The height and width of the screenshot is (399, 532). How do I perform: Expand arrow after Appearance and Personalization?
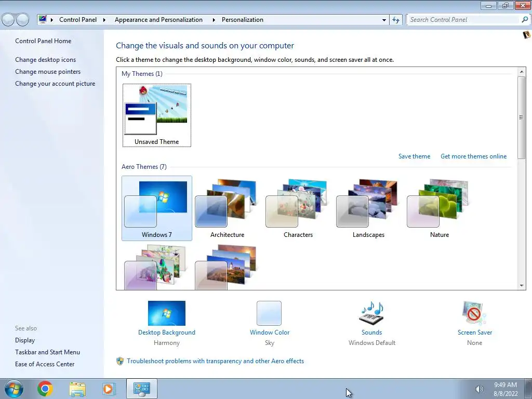(214, 20)
